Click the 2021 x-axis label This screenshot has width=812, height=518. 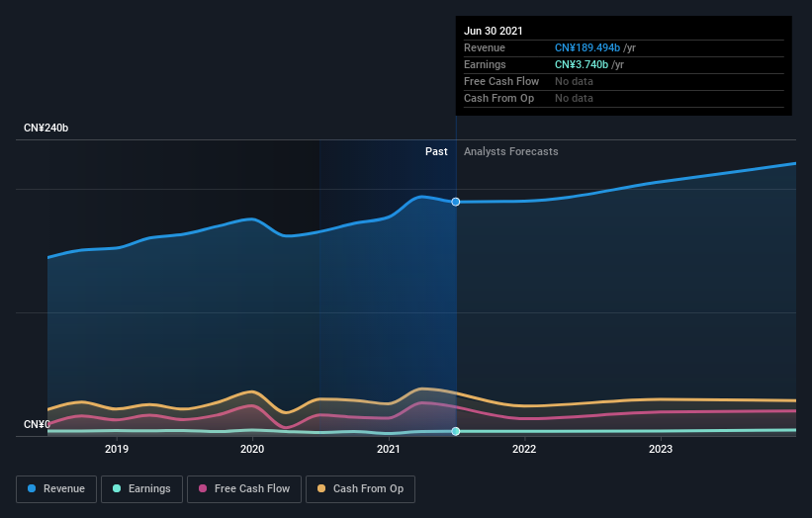[389, 449]
